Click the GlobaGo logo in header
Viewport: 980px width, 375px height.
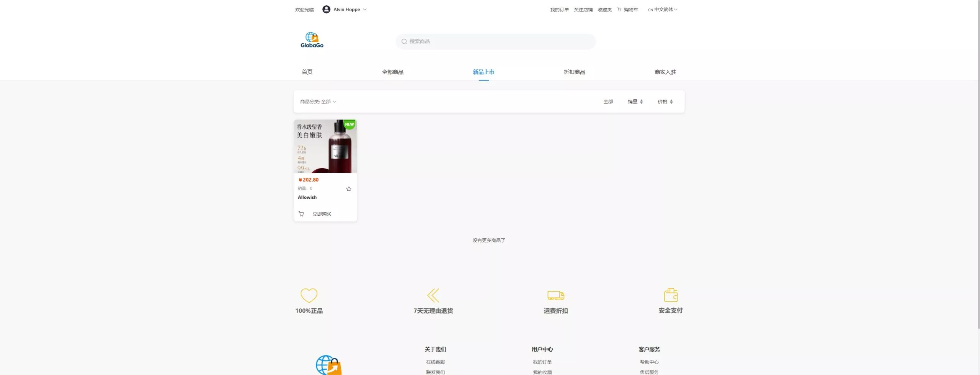click(x=312, y=40)
